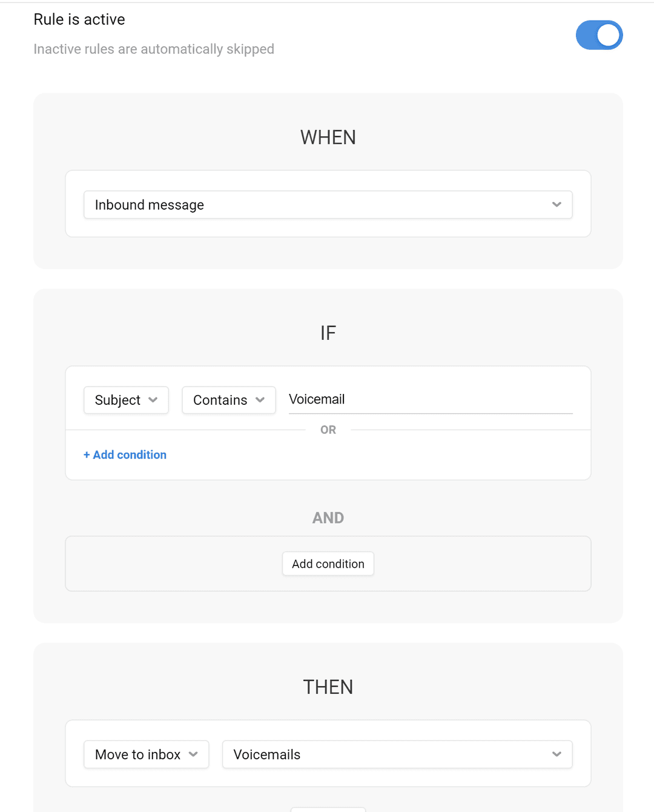Click the blue + Add condition link

(x=125, y=454)
